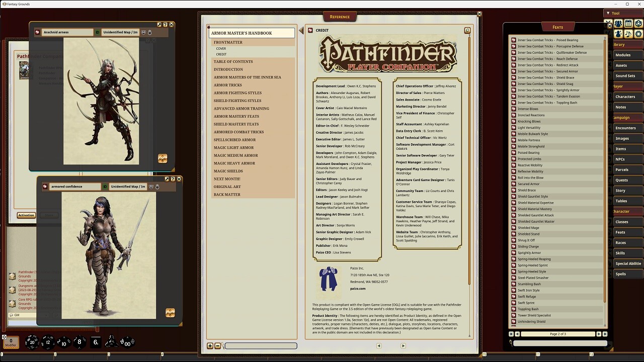Click the help icon on Arachnid arness window
644x362 pixels.
tap(166, 25)
